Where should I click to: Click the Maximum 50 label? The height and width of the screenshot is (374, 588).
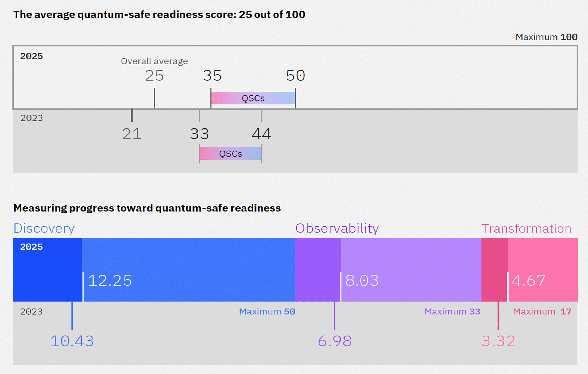(x=267, y=311)
